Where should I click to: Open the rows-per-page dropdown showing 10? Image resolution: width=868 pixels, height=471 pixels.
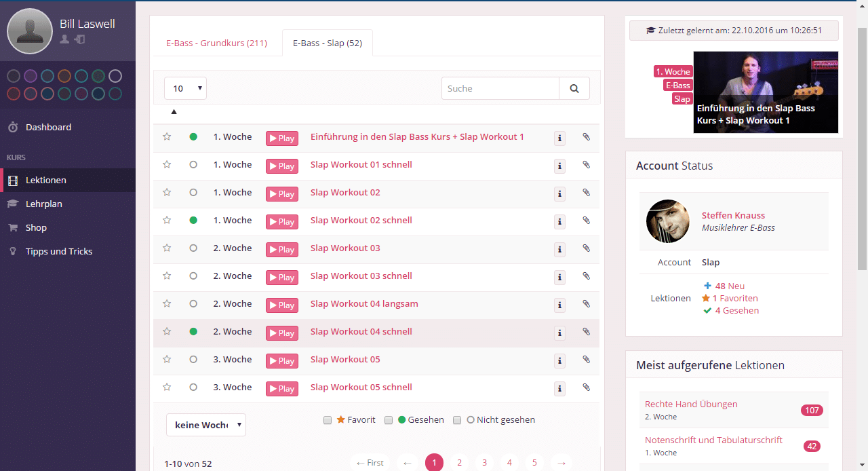point(185,88)
